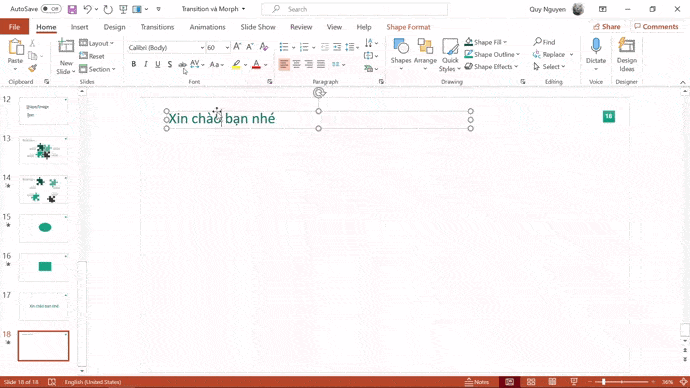Toggle the Notes pane
The width and height of the screenshot is (690, 388).
(477, 382)
